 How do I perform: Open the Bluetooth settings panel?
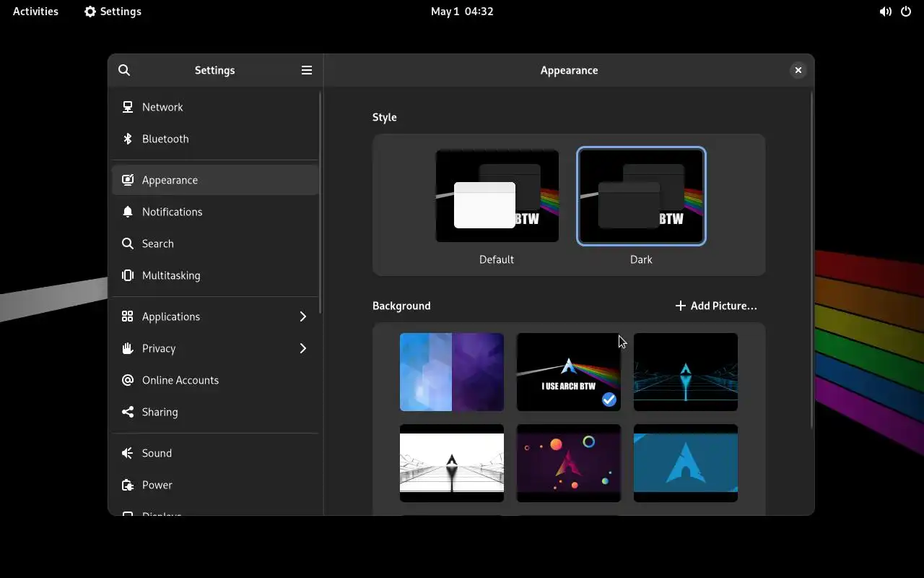215,139
